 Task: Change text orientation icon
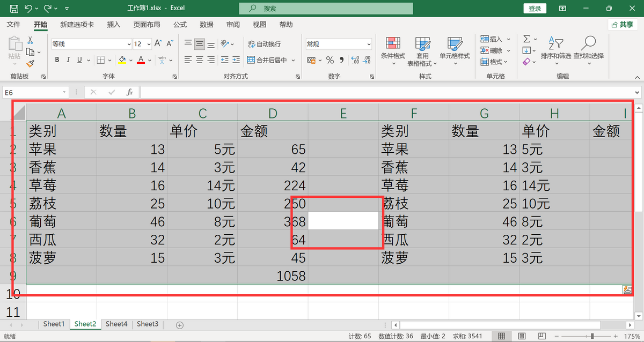click(225, 44)
